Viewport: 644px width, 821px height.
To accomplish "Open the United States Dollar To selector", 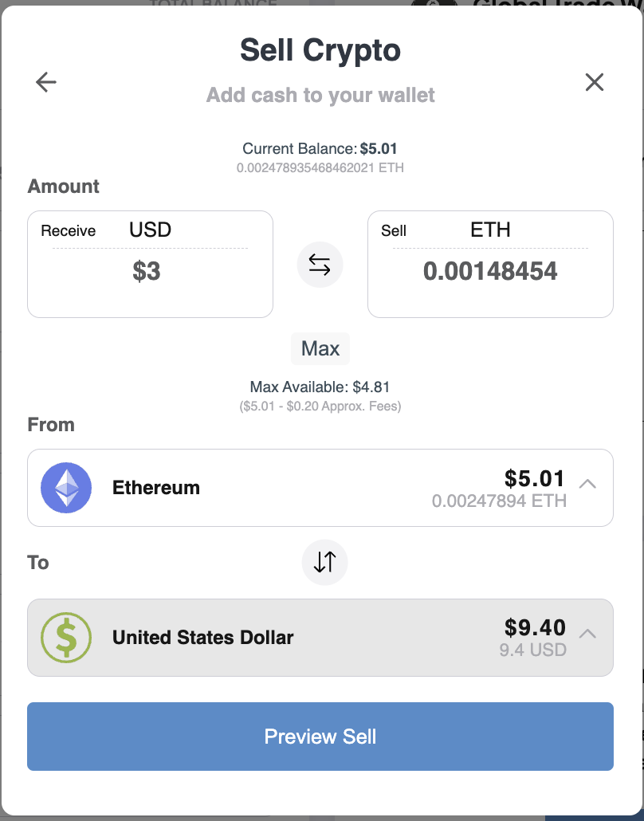I will coord(320,637).
